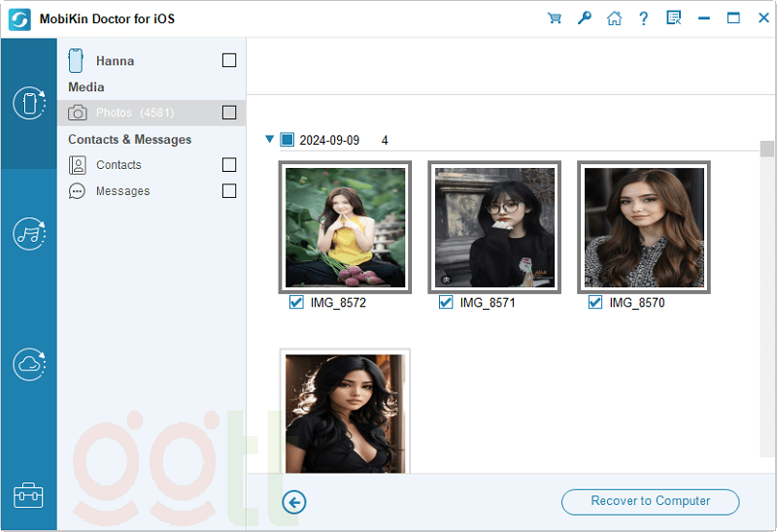The height and width of the screenshot is (532, 777).
Task: Open the Contacts category
Action: click(x=118, y=165)
